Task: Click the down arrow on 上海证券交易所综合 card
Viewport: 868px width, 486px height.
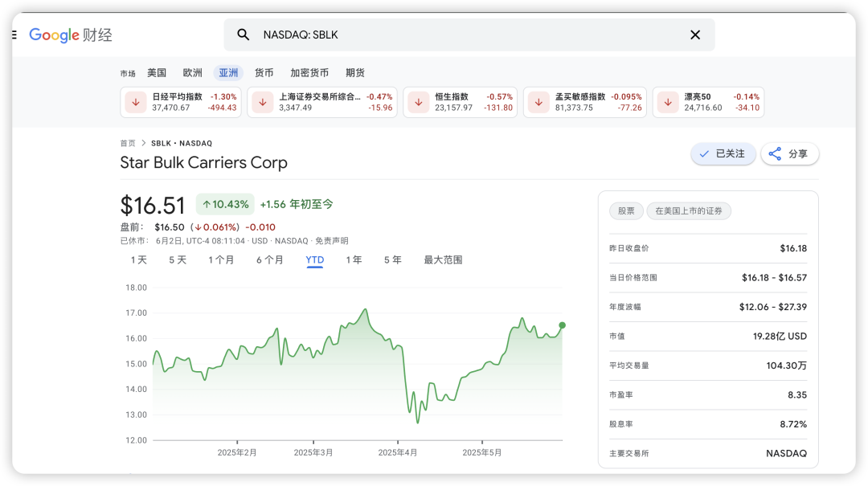Action: click(263, 102)
